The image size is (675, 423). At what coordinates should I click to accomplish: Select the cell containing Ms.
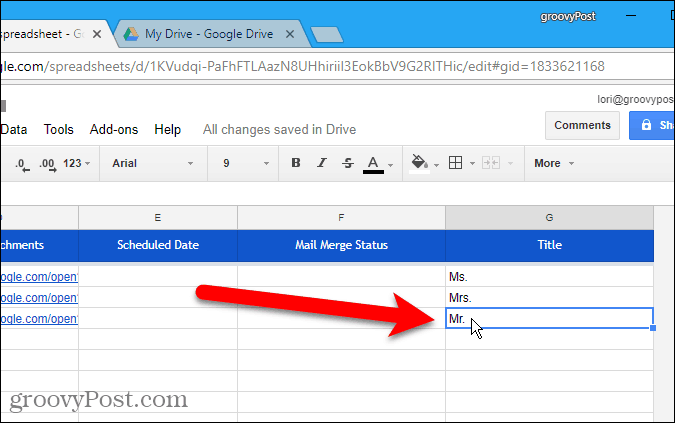(x=549, y=277)
